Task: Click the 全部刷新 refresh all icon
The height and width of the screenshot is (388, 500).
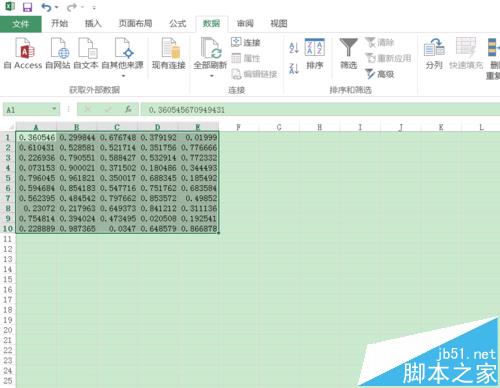Action: click(x=210, y=49)
